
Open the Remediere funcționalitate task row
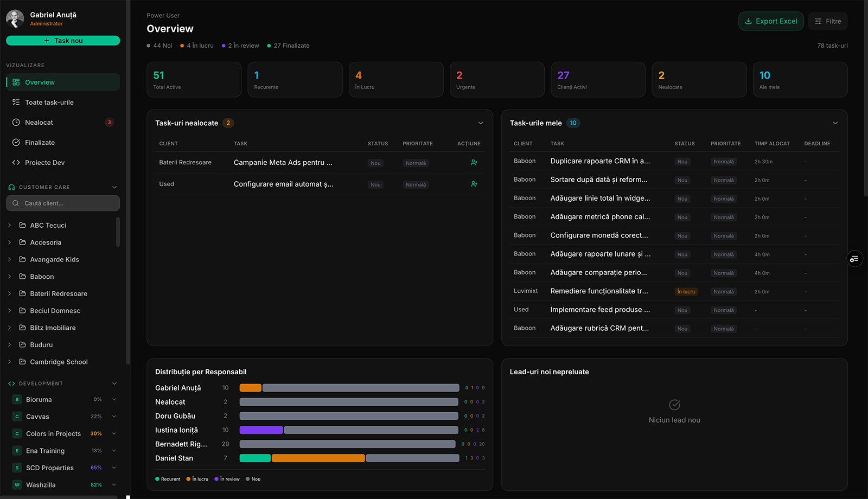[x=674, y=291]
